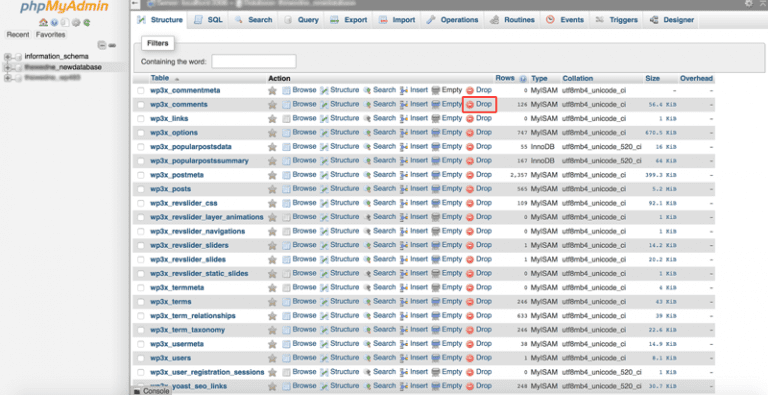This screenshot has height=395, width=768.
Task: Favorite the wp3x_commentmeta table star
Action: point(272,91)
